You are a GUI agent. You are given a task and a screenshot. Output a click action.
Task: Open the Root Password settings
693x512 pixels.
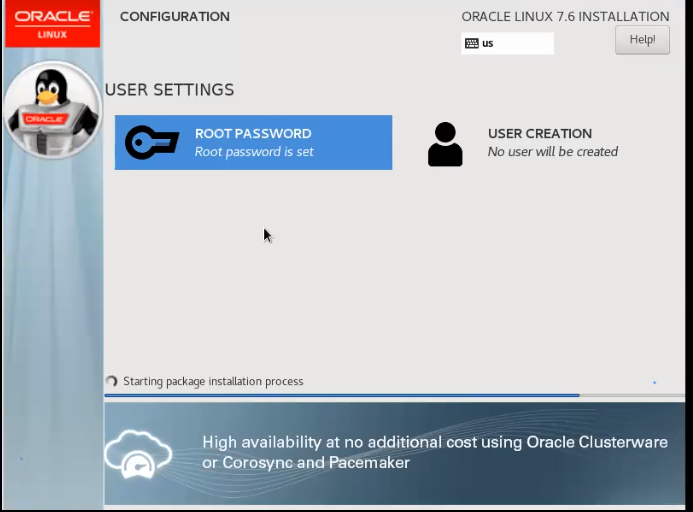point(253,142)
